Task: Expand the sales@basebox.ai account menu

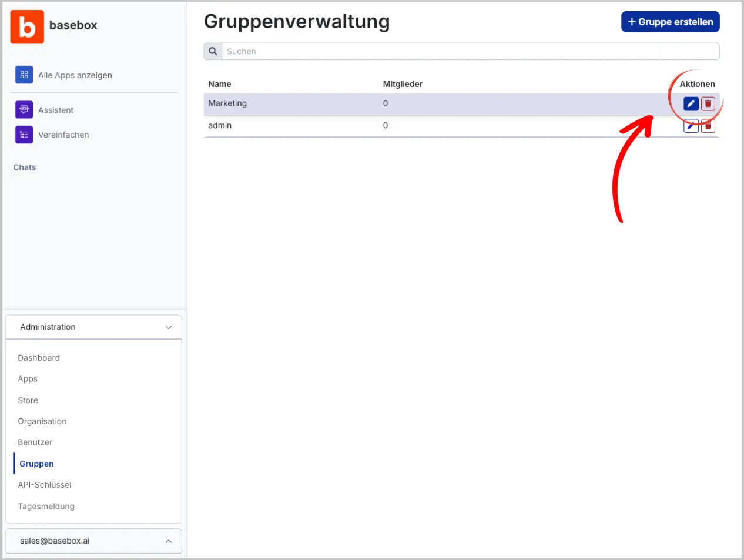Action: 169,541
